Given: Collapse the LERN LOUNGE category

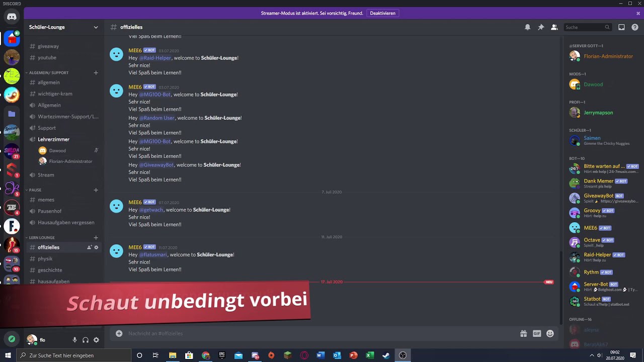Looking at the screenshot, I should [42, 238].
